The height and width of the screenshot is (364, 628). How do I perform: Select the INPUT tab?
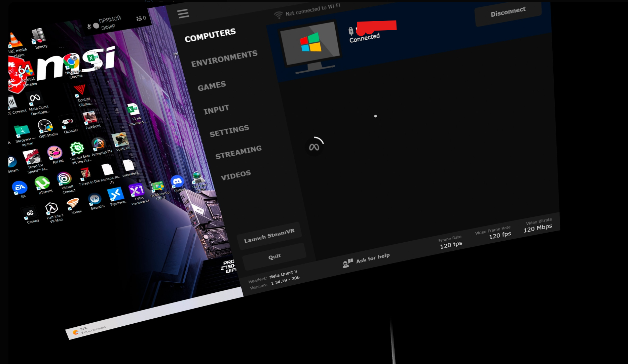click(x=216, y=109)
